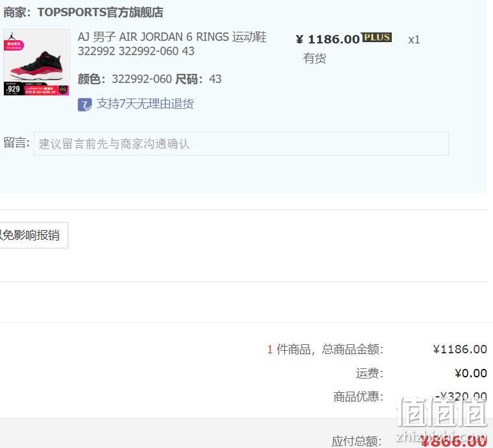Focus the 留言 merchant message input field
Viewport: 493px width, 448px height.
pos(241,143)
